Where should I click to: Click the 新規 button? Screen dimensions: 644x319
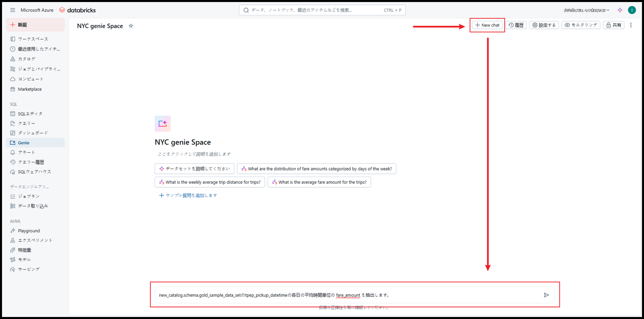(x=35, y=25)
